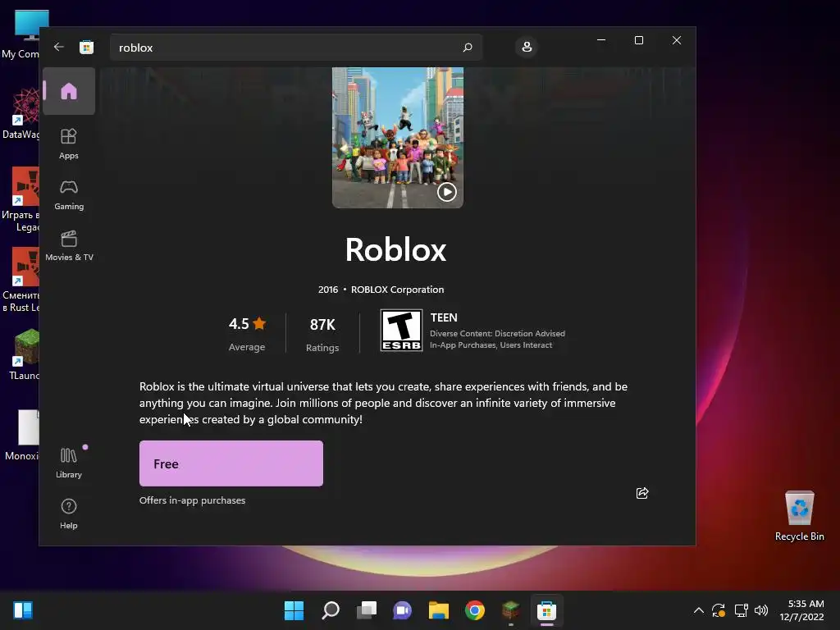
Task: Select the DataWag desktop shortcut
Action: click(21, 113)
